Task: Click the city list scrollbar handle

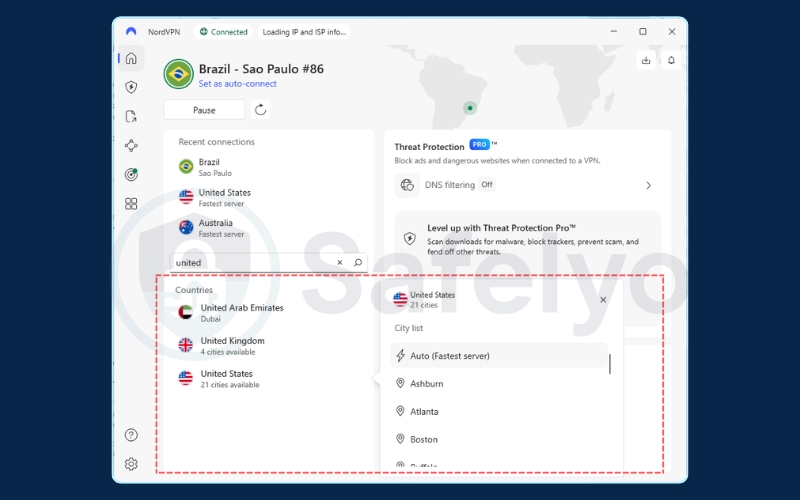Action: [x=610, y=364]
